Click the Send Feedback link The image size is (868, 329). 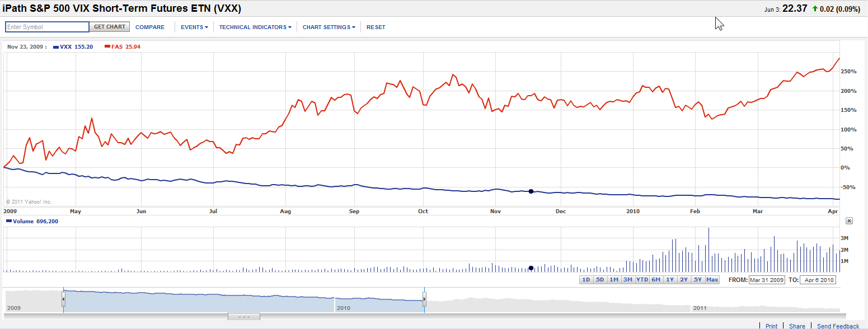click(x=838, y=326)
